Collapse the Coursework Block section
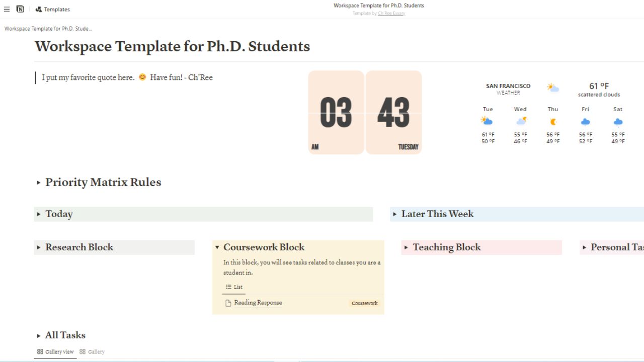The width and height of the screenshot is (644, 362). click(217, 247)
